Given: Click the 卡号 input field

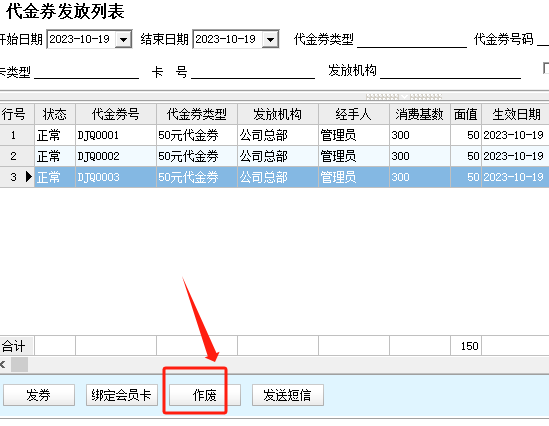Looking at the screenshot, I should point(253,71).
